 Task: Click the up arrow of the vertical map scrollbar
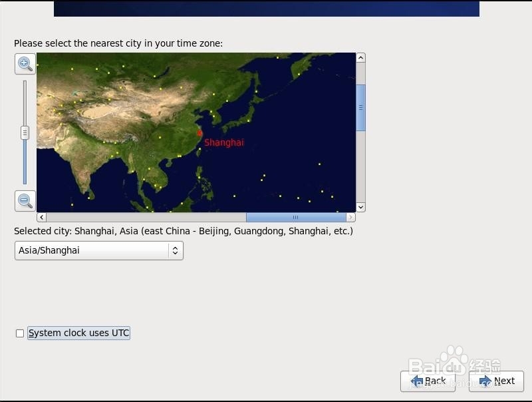pos(360,57)
